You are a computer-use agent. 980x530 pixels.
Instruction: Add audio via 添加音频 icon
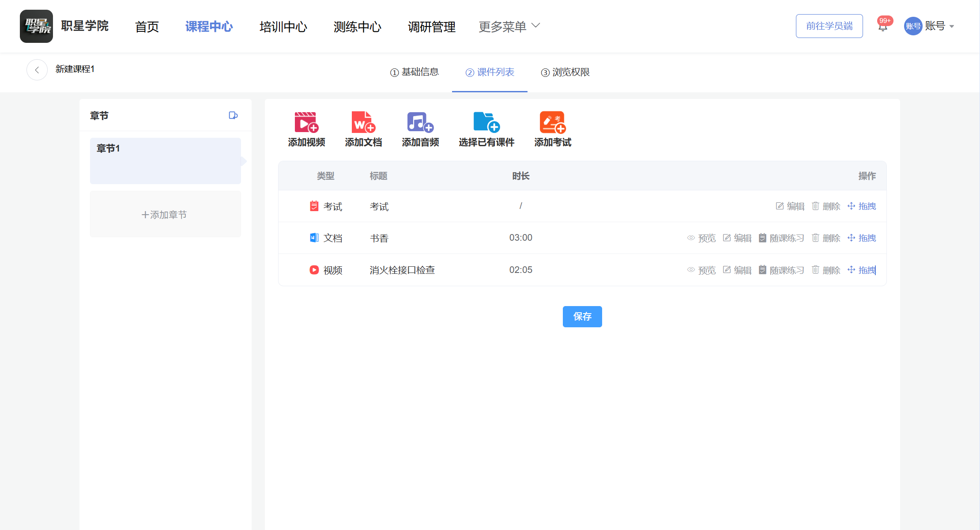[x=420, y=122]
